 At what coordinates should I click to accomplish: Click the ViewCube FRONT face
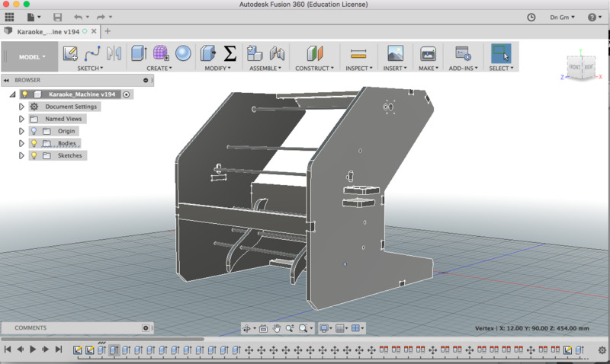pyautogui.click(x=573, y=67)
